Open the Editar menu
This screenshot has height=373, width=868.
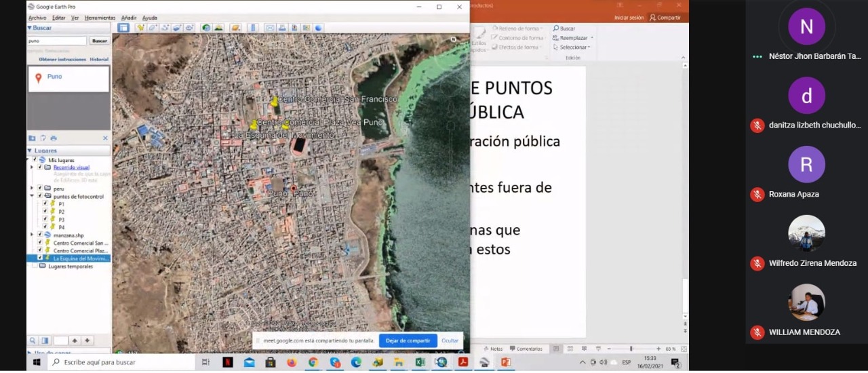59,18
